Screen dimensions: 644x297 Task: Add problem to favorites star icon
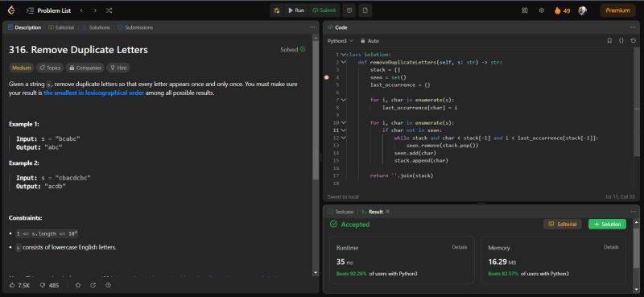click(x=78, y=286)
